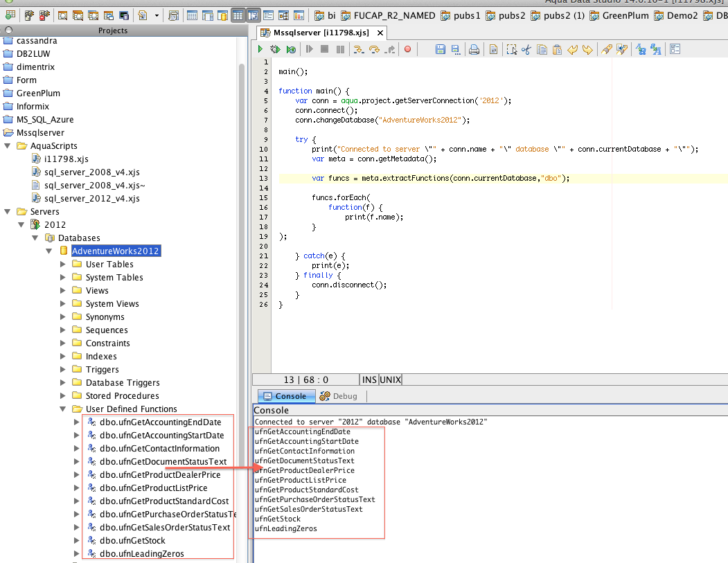Click the Save floppy disk icon
Screen dimensions: 728x563
coord(440,49)
